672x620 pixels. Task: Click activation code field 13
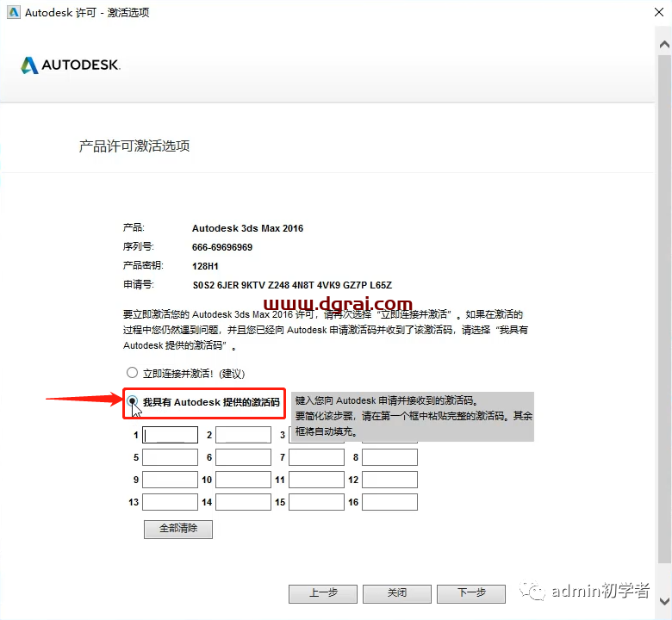(170, 502)
